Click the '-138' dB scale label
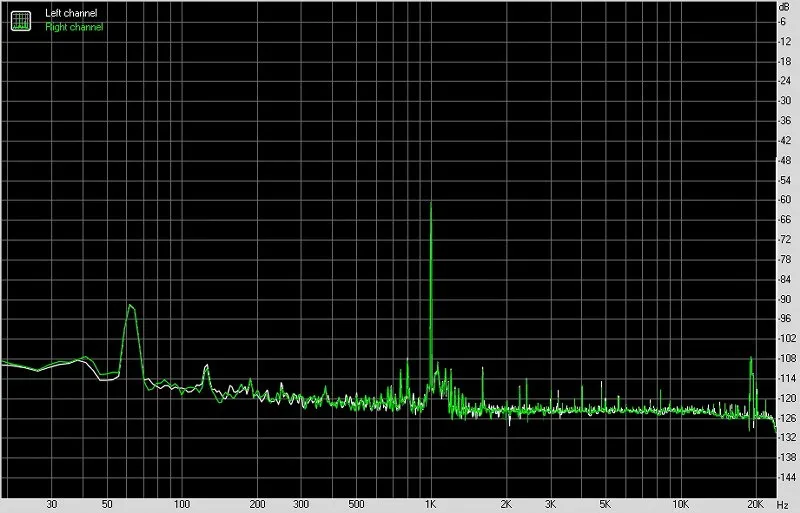 [786, 457]
